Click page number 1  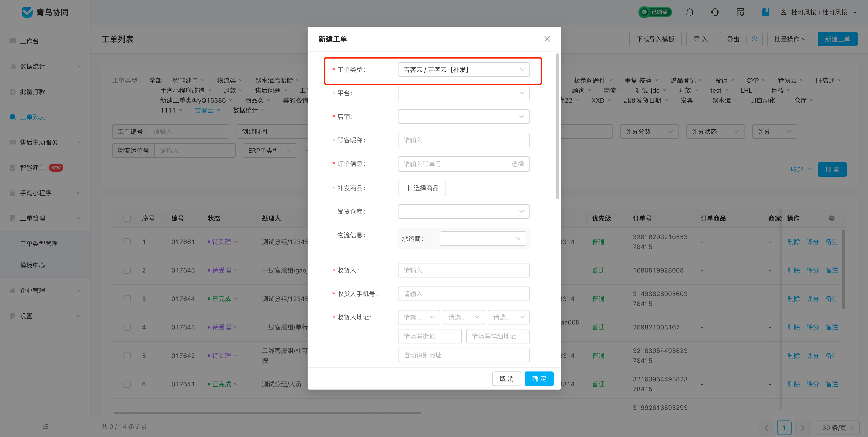(x=784, y=428)
